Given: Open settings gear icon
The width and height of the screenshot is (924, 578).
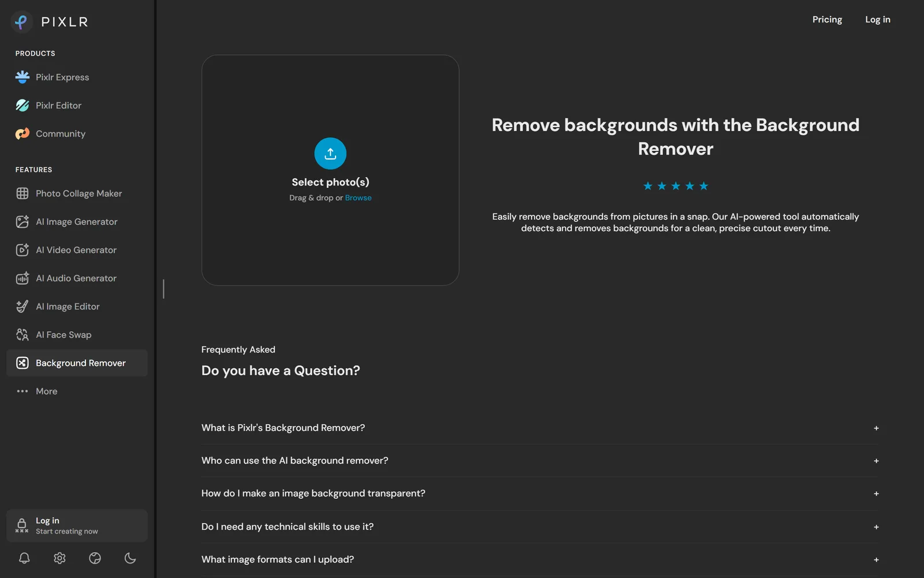Looking at the screenshot, I should [x=59, y=558].
